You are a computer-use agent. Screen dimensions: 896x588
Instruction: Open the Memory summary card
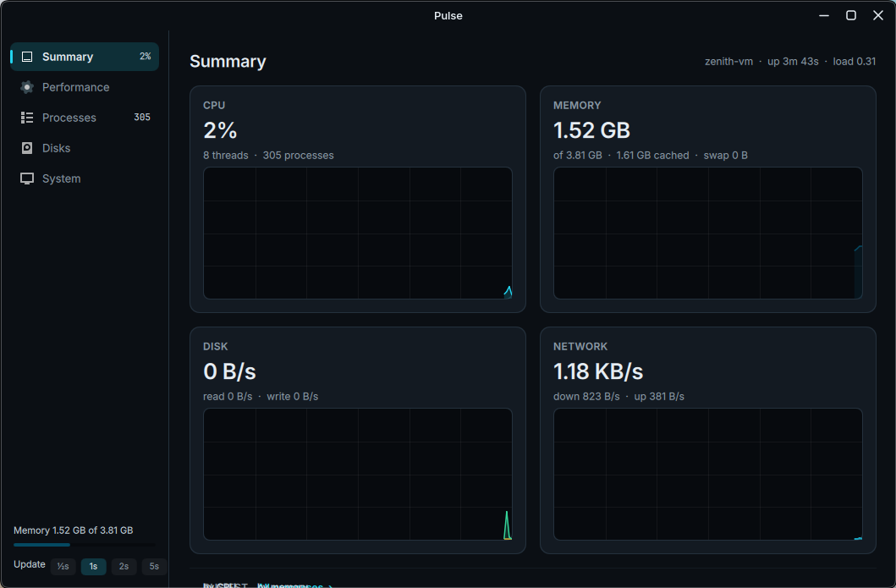(707, 199)
